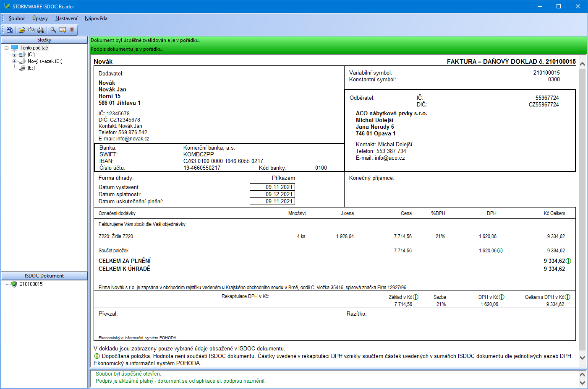This screenshot has height=389, width=588.
Task: Select the (E:) drive in folder tree
Action: [31, 68]
